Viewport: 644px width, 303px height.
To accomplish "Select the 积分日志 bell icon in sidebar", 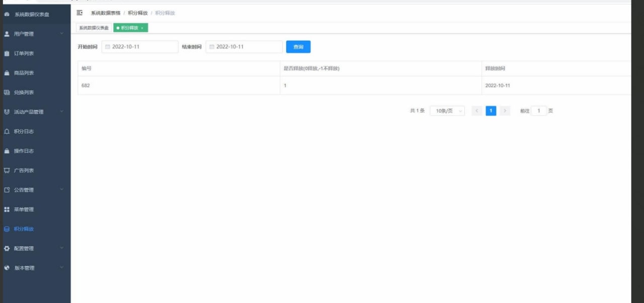I will click(x=7, y=131).
